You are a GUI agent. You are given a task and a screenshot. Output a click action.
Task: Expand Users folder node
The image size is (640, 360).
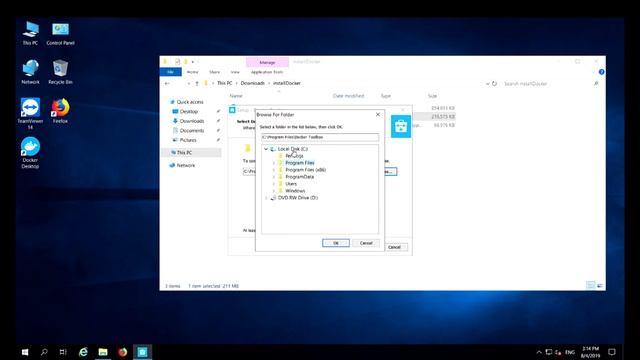[273, 184]
